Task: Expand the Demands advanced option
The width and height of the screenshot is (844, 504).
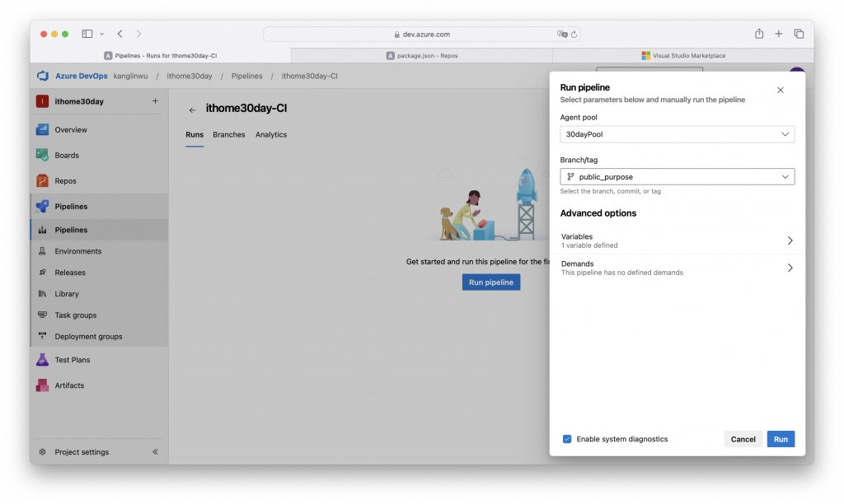Action: [678, 268]
